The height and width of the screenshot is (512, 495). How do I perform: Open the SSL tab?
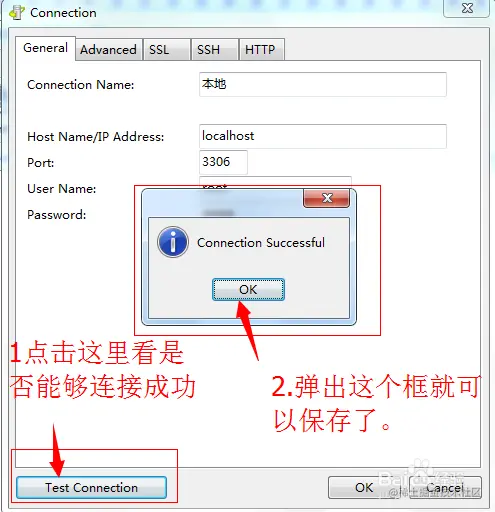166,50
